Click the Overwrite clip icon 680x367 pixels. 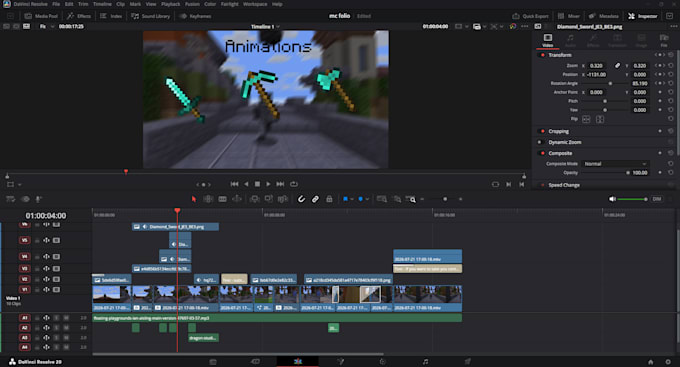coord(269,199)
